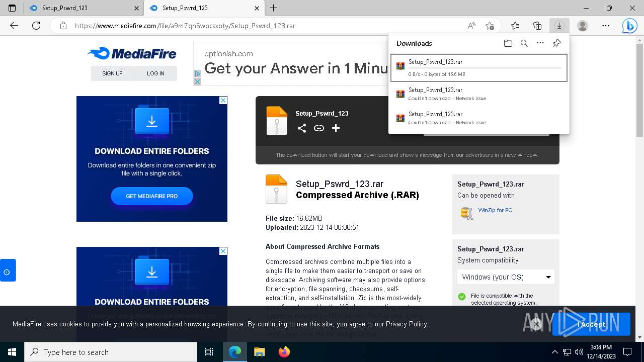
Task: Share Setup_Pswrd_123 file icon
Action: [302, 128]
